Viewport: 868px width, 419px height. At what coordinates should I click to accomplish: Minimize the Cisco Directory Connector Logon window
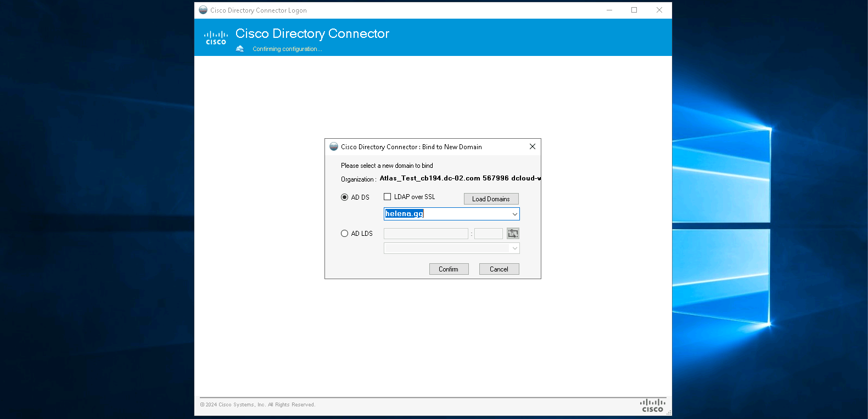[609, 10]
